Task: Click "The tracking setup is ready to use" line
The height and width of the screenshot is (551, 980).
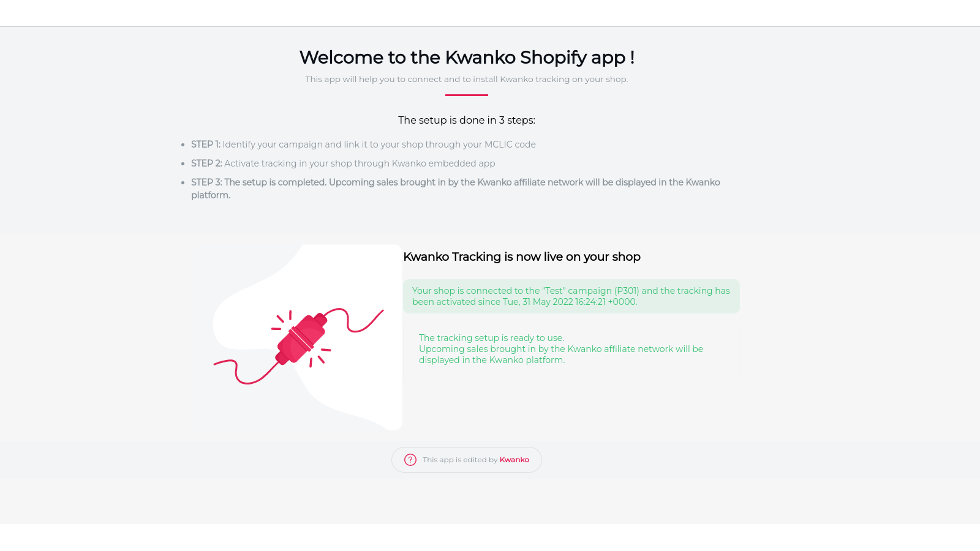Action: pos(491,338)
